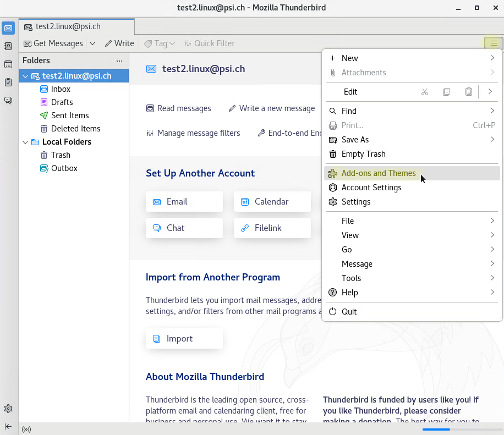
Task: Choose Quit from the menu
Action: click(412, 312)
